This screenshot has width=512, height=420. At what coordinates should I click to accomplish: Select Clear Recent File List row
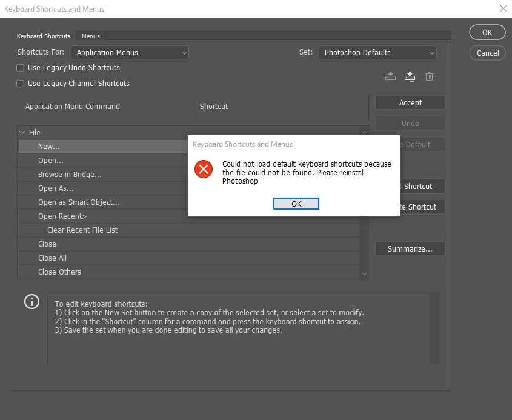tap(188, 230)
